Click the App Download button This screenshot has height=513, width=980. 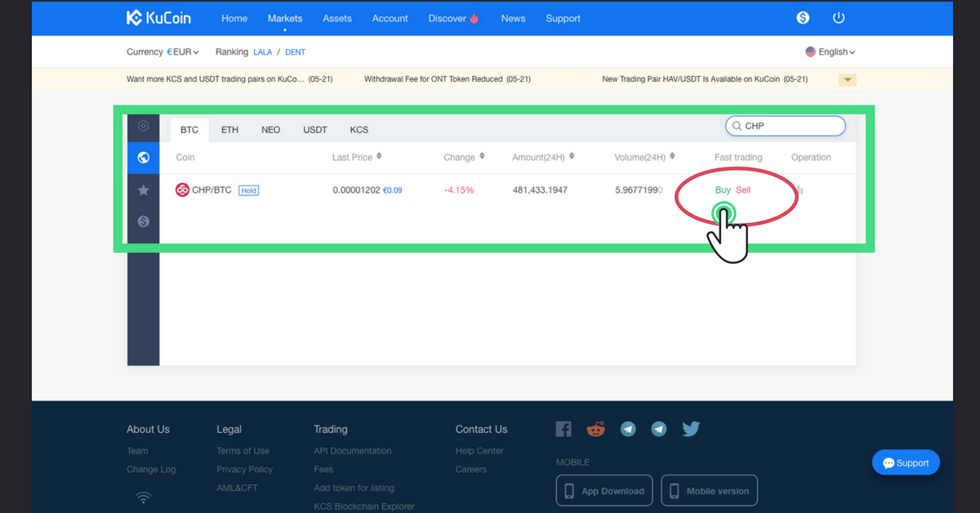coord(604,491)
